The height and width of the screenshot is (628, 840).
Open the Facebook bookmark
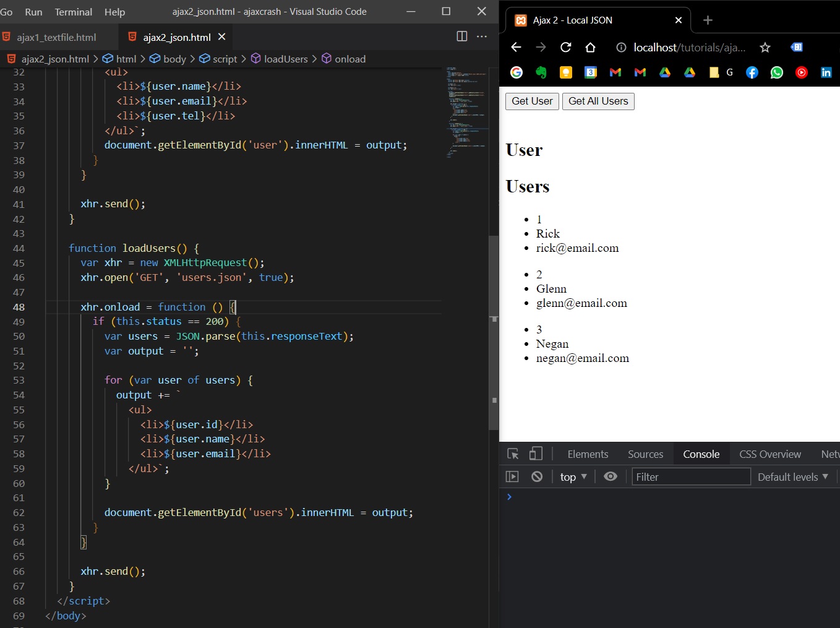click(x=752, y=72)
